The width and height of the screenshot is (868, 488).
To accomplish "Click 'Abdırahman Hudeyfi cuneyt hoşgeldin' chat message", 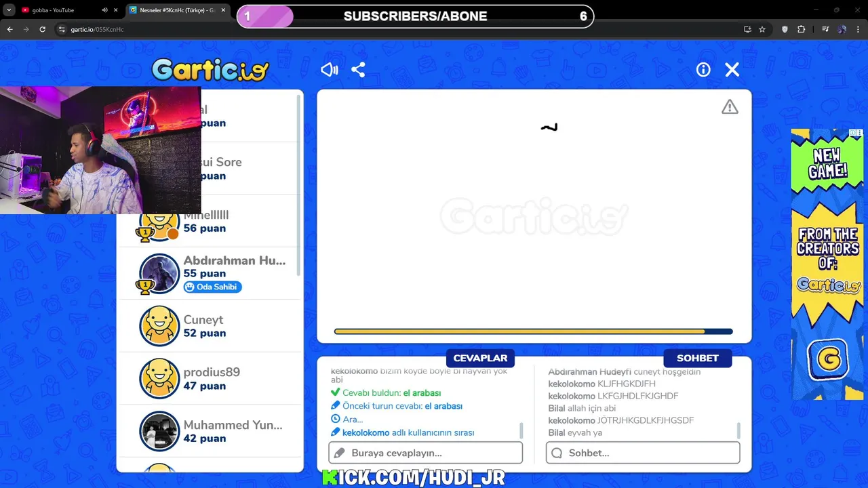I will click(624, 372).
